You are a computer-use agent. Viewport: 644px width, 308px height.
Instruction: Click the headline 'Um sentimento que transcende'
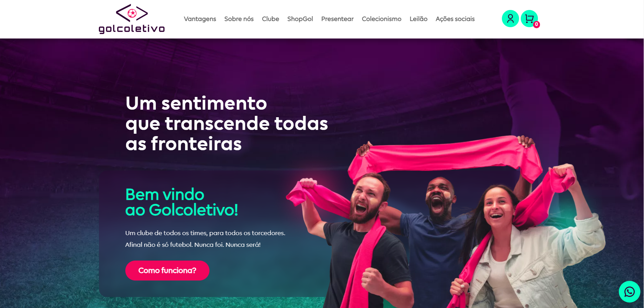coord(227,123)
